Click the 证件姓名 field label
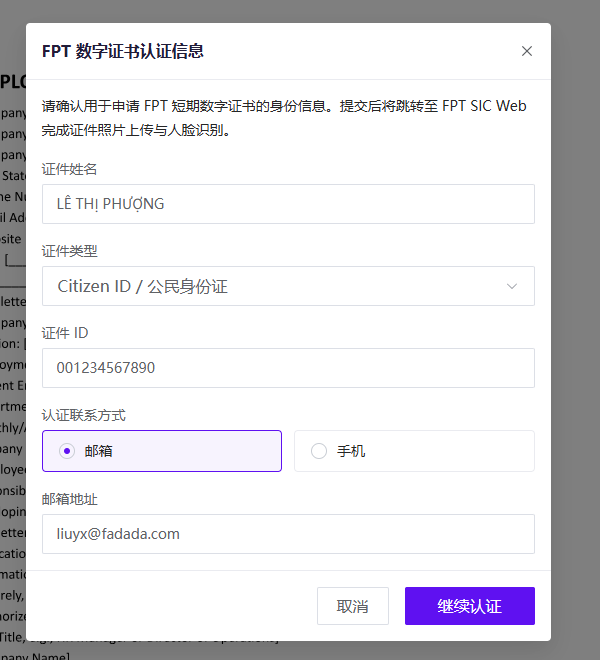This screenshot has width=600, height=660. [x=69, y=169]
